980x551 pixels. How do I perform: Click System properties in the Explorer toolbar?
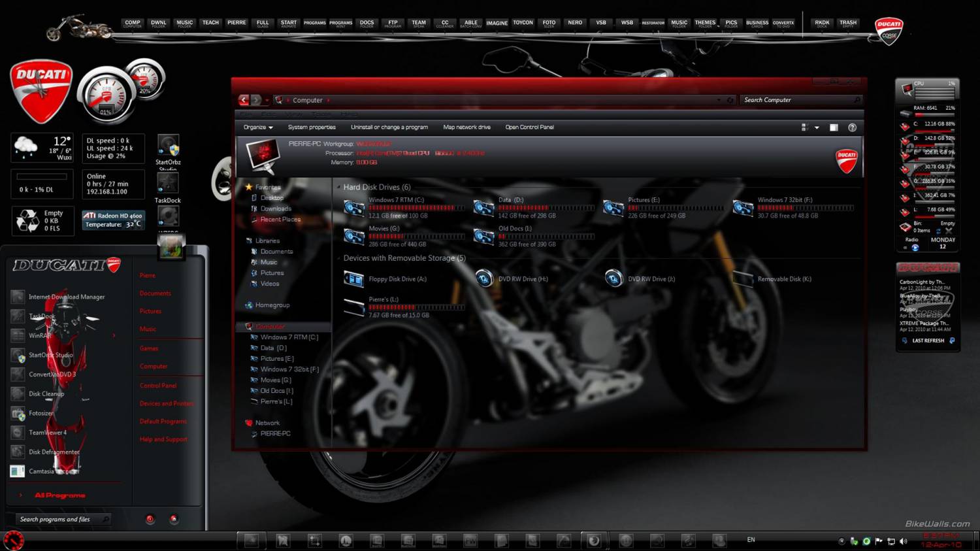(x=312, y=127)
